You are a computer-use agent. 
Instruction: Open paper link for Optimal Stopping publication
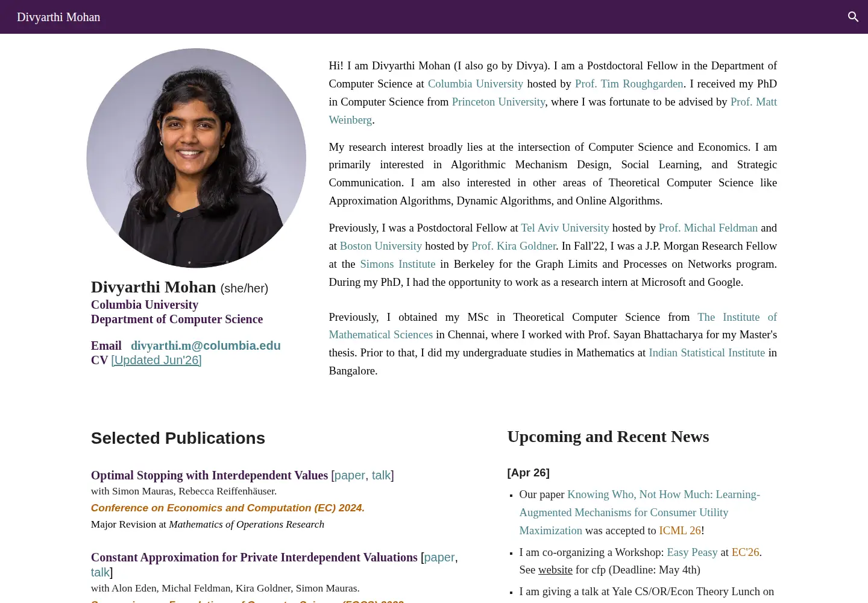[350, 475]
